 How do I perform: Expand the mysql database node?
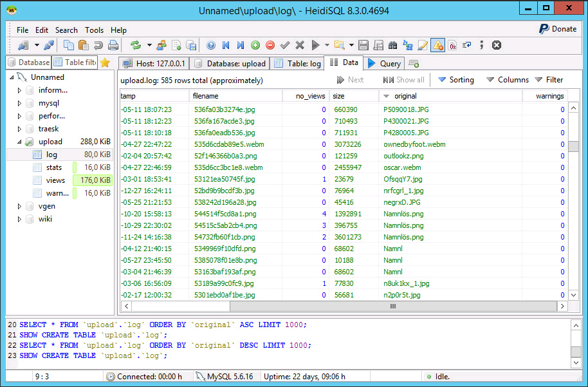19,103
